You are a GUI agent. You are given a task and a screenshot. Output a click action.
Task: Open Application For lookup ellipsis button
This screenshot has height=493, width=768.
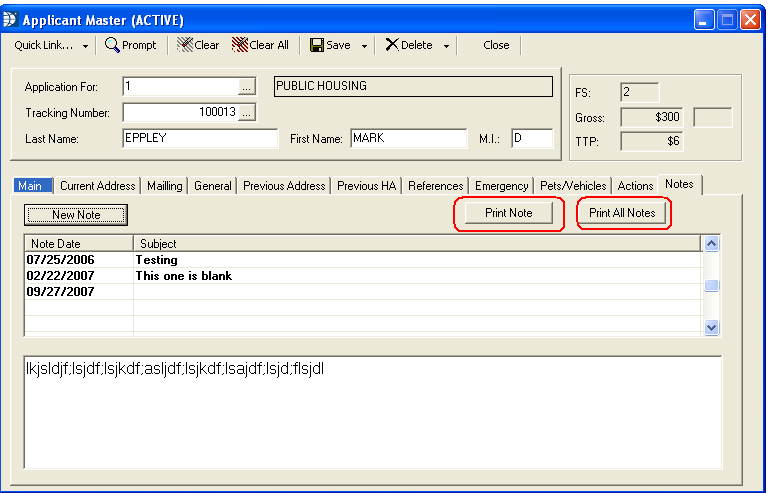point(248,87)
